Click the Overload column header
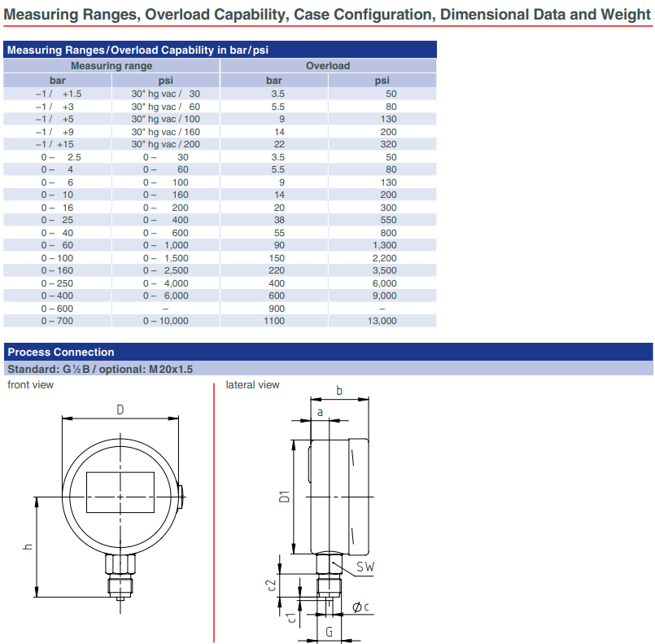Image resolution: width=655 pixels, height=644 pixels. [327, 66]
